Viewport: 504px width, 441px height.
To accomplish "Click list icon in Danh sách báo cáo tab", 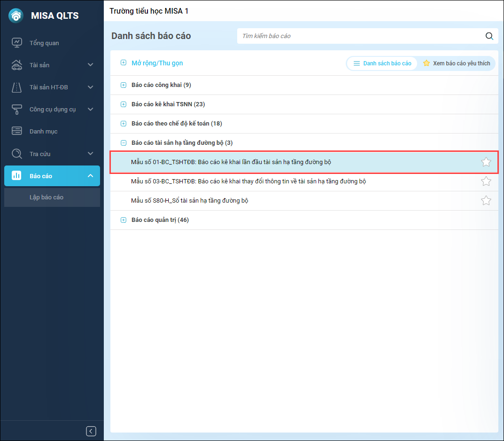I will point(357,63).
